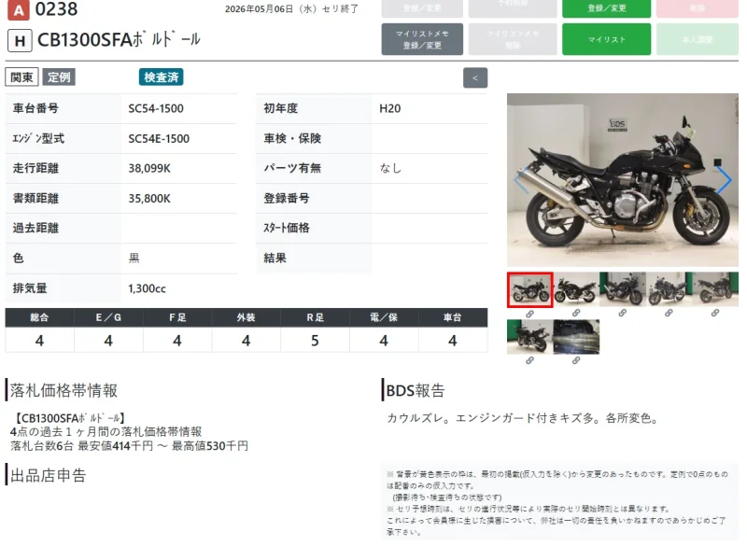Click the 検査済 inspected badge
This screenshot has width=747, height=560.
(161, 77)
